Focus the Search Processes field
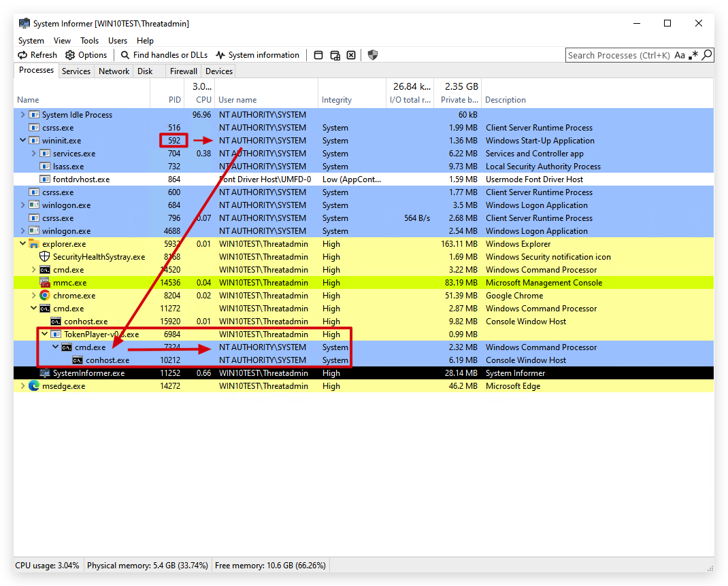Image resolution: width=728 pixels, height=586 pixels. click(x=619, y=55)
